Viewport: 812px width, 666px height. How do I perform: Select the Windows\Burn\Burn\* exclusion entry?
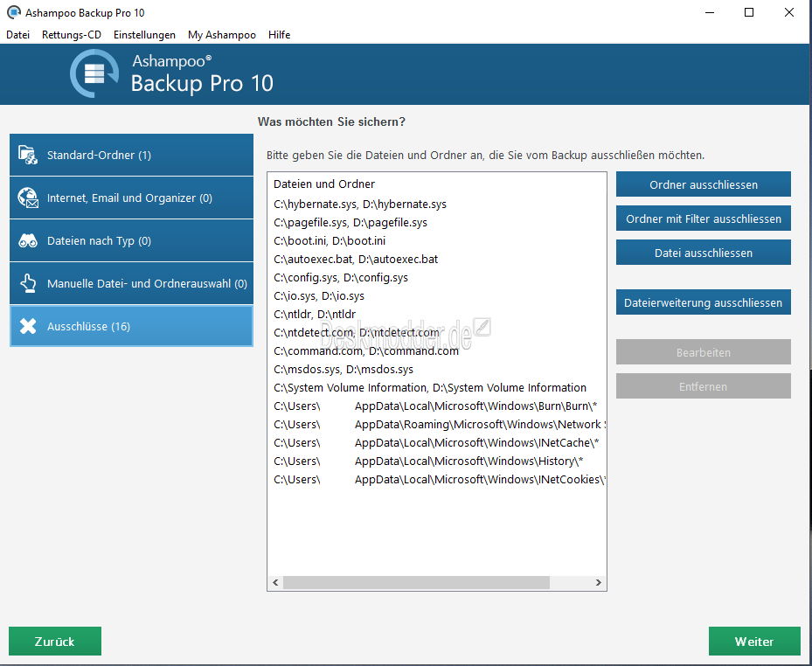(x=437, y=406)
